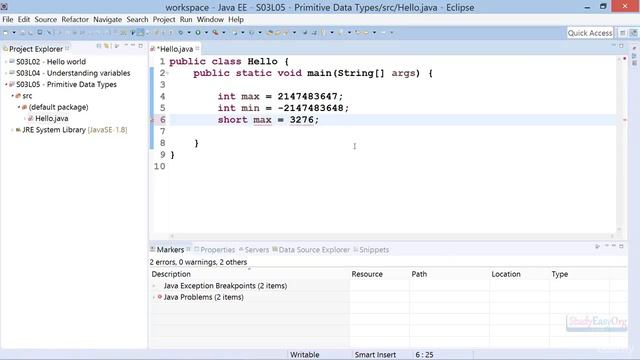
Task: Click the New file toolbar icon
Action: pos(6,33)
